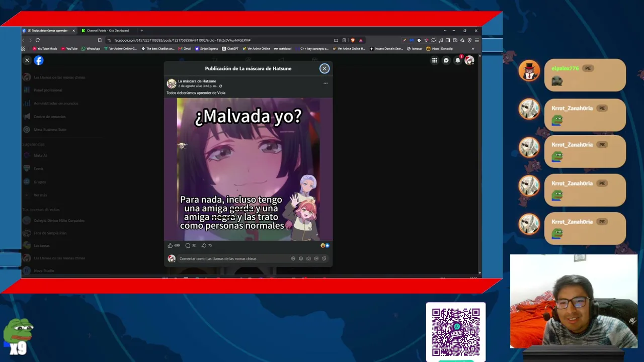
Task: Open a new browser tab
Action: tap(142, 31)
